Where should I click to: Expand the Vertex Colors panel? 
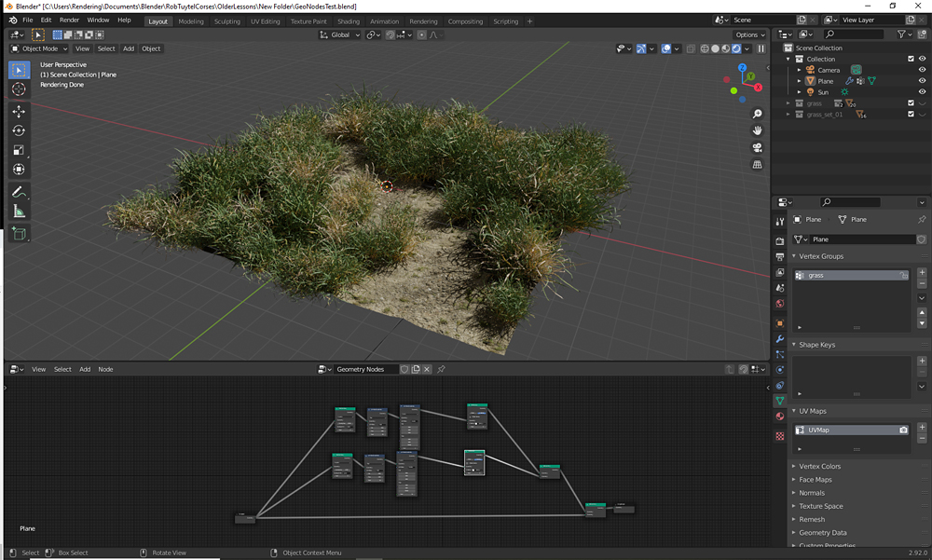coord(819,466)
